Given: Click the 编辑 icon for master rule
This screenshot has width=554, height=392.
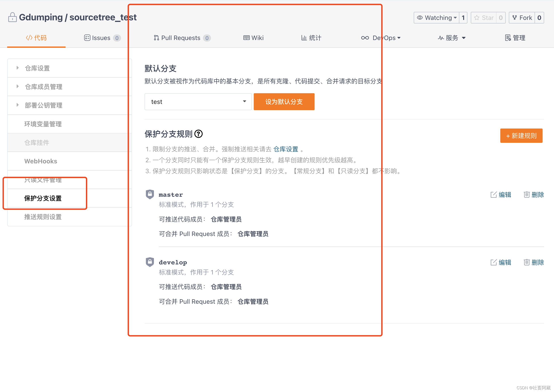Looking at the screenshot, I should tap(493, 195).
